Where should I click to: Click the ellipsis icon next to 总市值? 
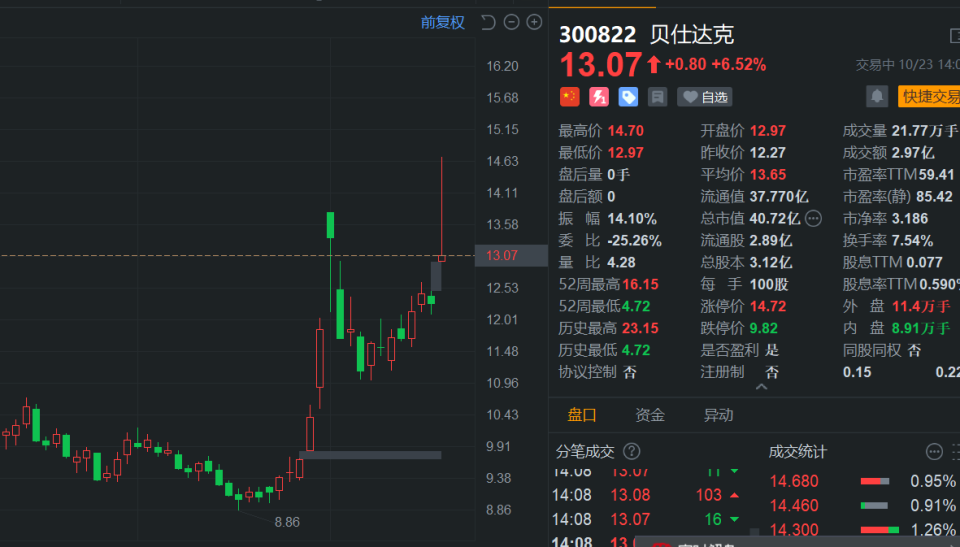[x=813, y=218]
